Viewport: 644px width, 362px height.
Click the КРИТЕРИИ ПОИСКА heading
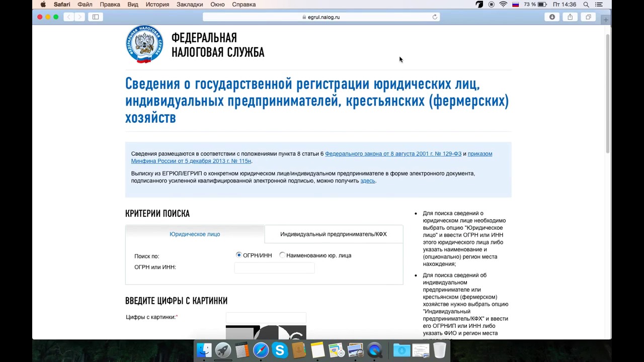(157, 214)
